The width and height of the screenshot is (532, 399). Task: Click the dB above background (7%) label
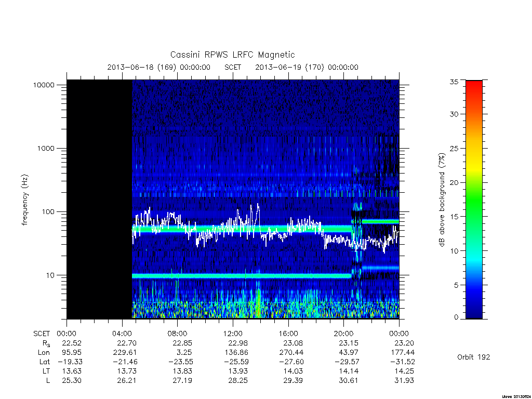pos(442,200)
